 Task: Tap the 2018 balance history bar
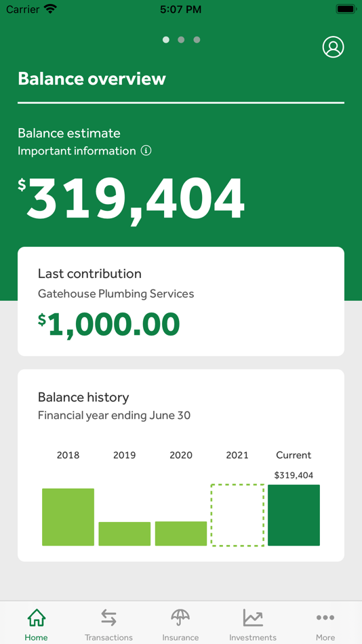(68, 517)
